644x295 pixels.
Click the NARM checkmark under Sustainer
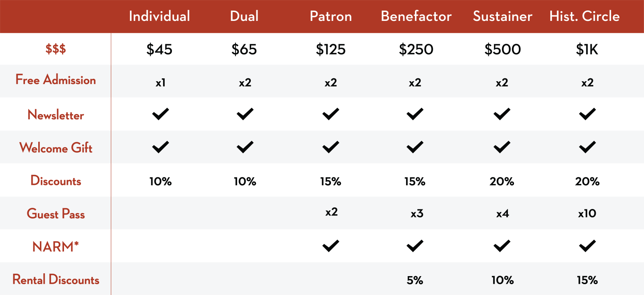[x=502, y=246]
